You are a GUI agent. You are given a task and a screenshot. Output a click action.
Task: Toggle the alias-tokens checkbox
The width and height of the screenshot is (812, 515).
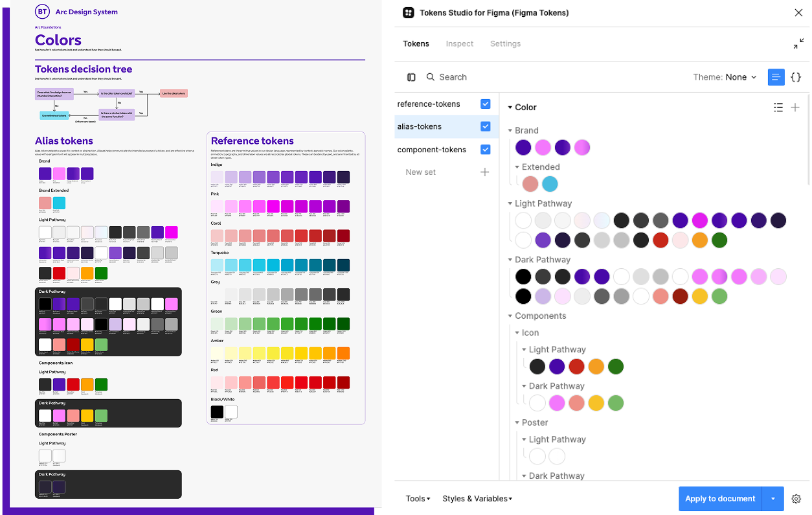click(486, 127)
